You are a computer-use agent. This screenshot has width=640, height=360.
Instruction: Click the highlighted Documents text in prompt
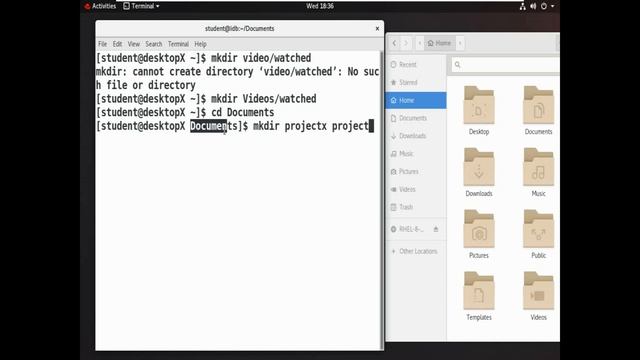tap(209, 126)
